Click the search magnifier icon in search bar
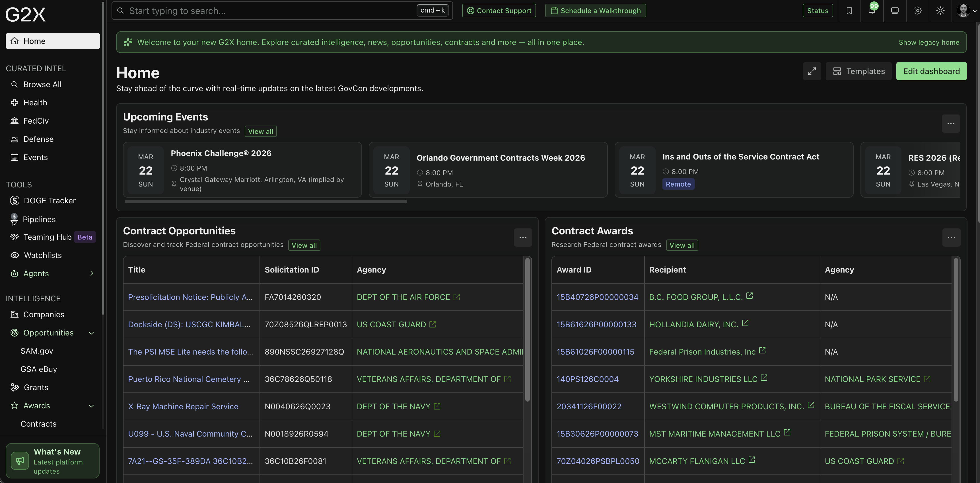Viewport: 980px width, 483px height. (120, 11)
